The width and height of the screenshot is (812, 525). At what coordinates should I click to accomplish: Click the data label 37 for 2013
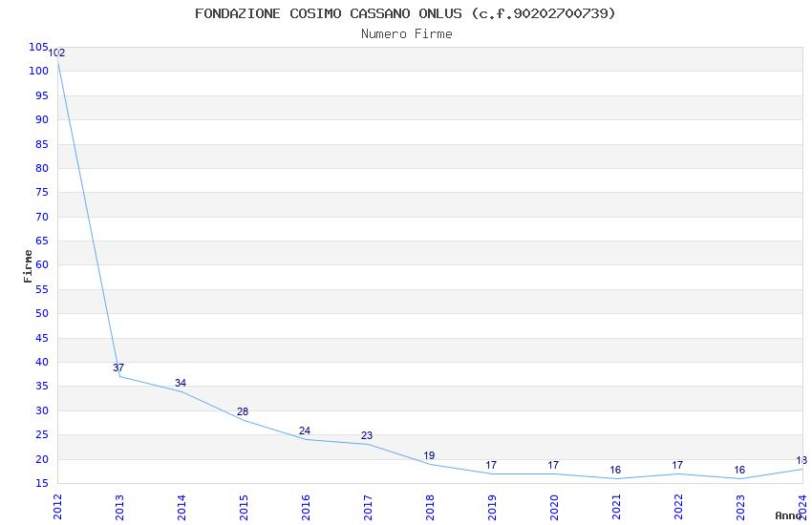pyautogui.click(x=118, y=367)
